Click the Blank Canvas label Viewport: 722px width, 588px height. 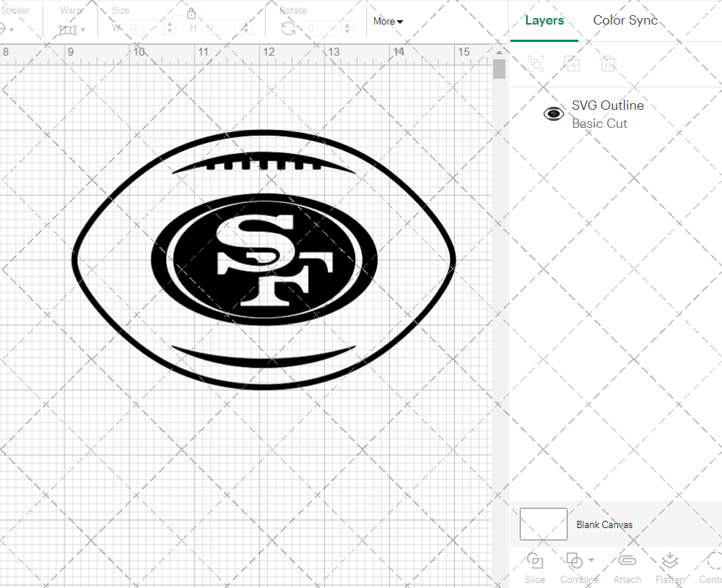[604, 524]
